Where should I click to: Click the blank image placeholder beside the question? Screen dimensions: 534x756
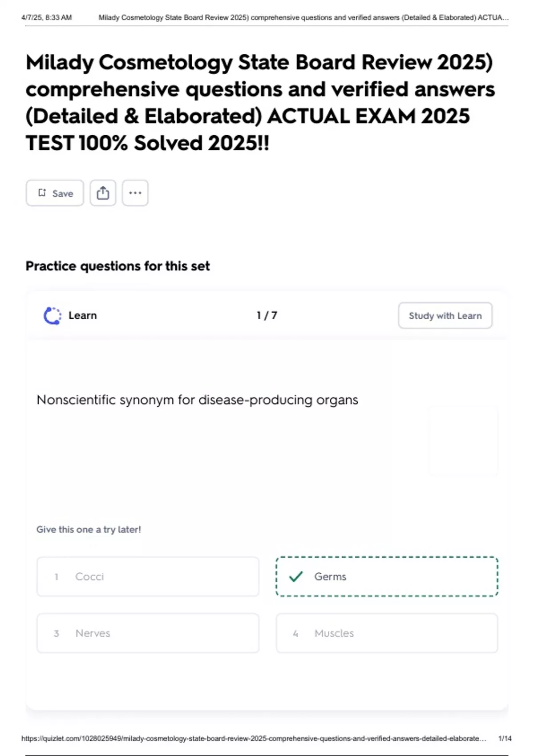[463, 440]
